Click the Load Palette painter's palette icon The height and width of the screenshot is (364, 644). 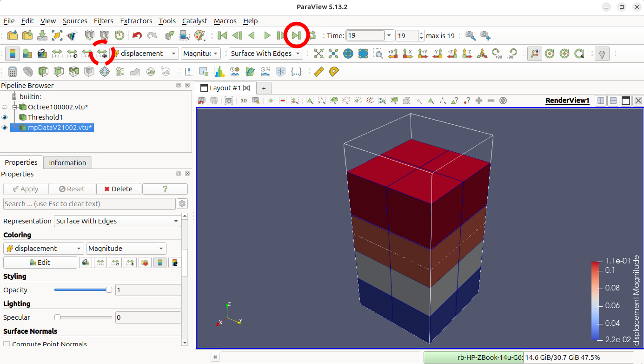point(199,35)
